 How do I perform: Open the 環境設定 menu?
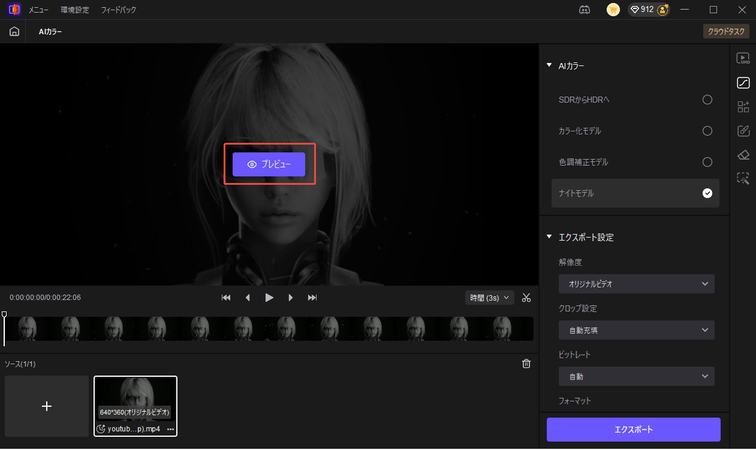point(75,10)
